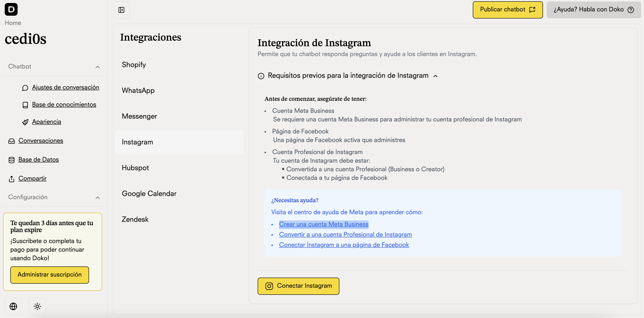This screenshot has height=318, width=644.
Task: Open the Doko home logo
Action: [11, 9]
